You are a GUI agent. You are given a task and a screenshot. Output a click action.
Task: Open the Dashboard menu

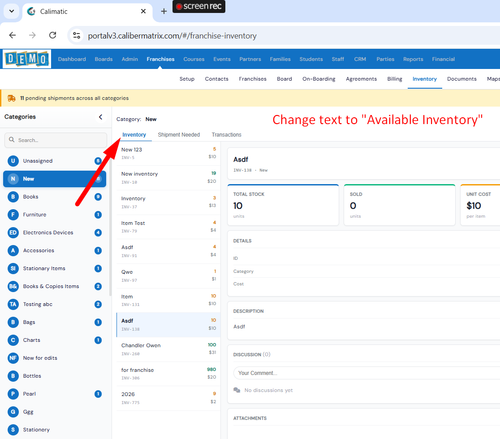tap(72, 59)
